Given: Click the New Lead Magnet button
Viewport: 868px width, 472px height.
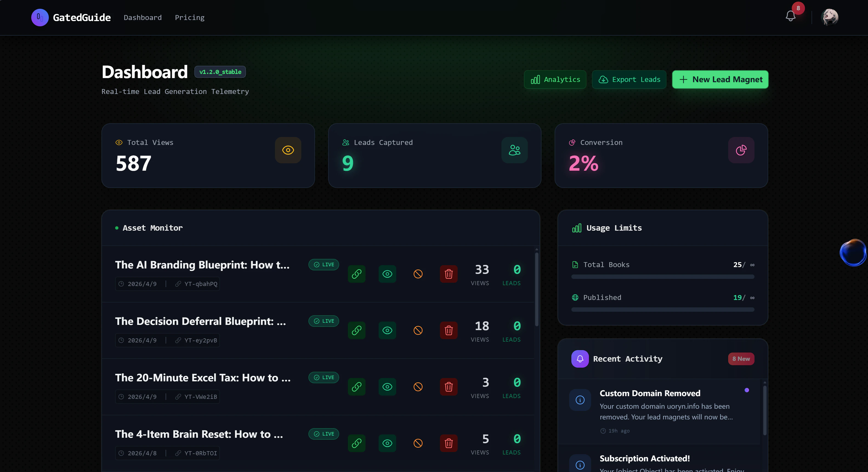Looking at the screenshot, I should coord(720,79).
